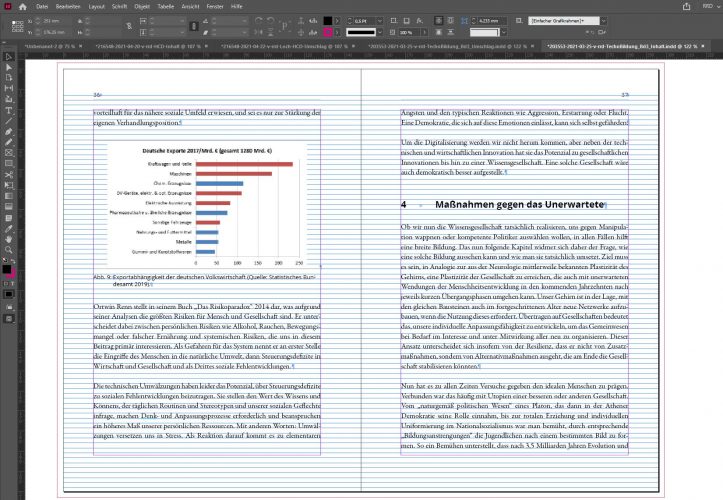Screen dimensions: 723x500
Task: Open the shear angle dropdown
Action: [244, 32]
